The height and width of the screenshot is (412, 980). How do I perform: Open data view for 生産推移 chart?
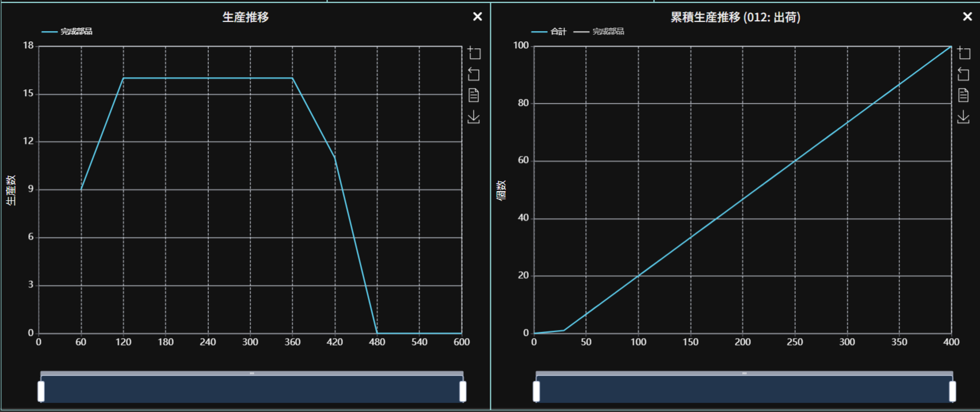pyautogui.click(x=474, y=96)
